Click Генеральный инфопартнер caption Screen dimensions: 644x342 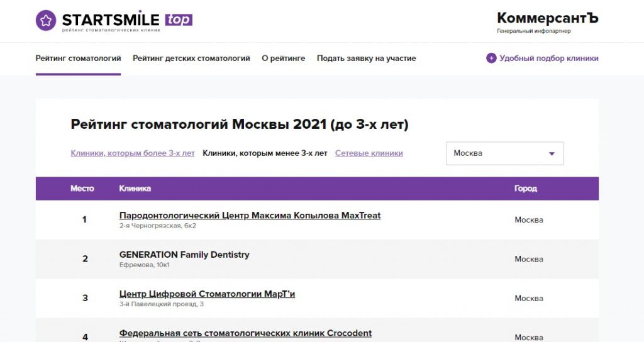(x=534, y=31)
